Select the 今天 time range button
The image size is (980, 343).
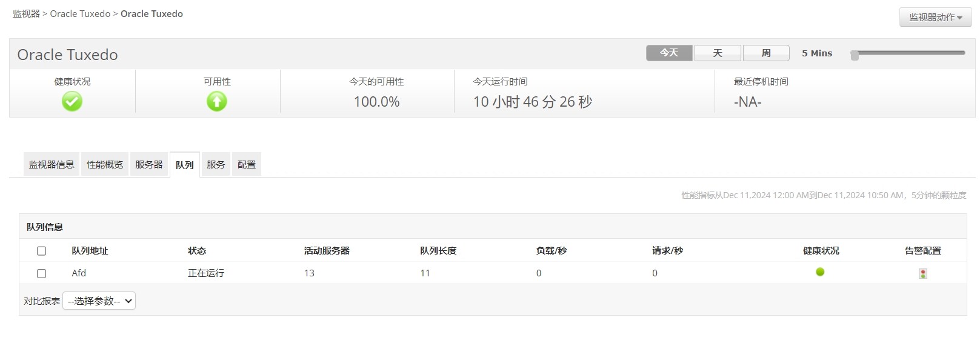point(669,53)
